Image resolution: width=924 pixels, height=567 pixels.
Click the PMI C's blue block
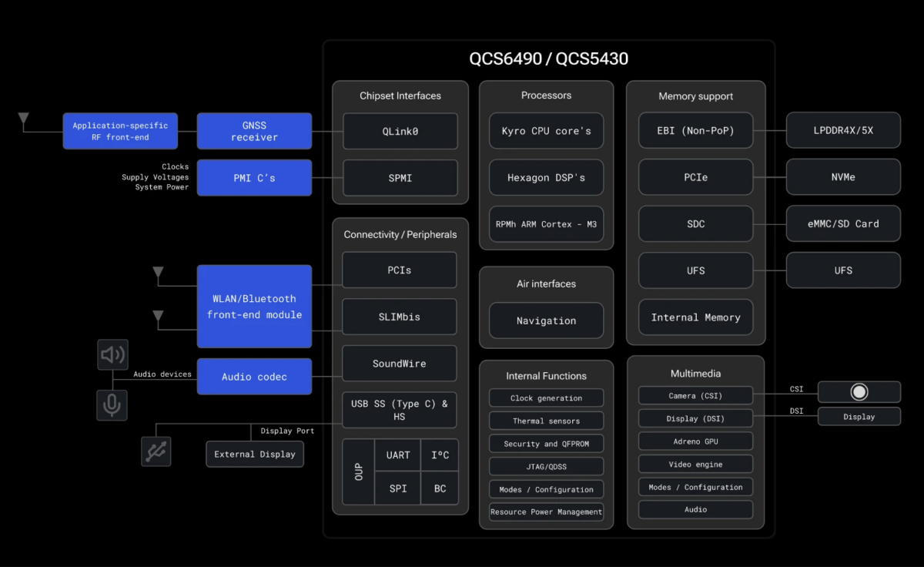click(254, 177)
